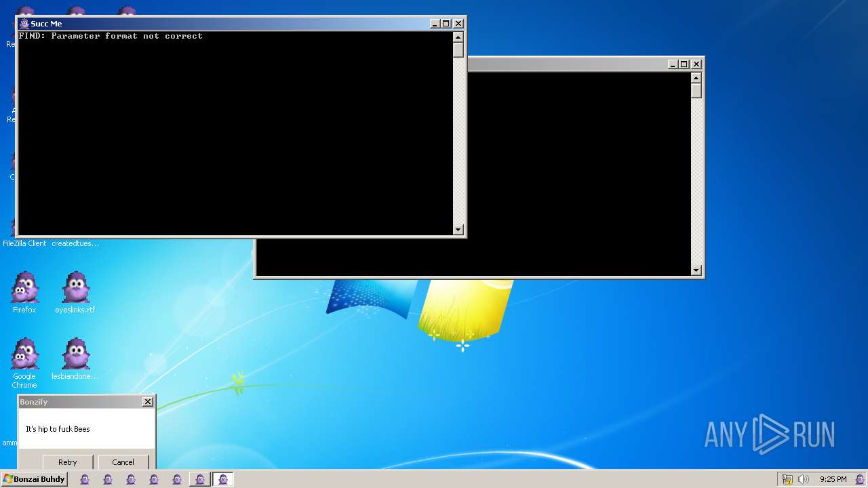Click the pressed Bonzi taskbar button beside the active one
This screenshot has height=488, width=868.
coord(200,479)
